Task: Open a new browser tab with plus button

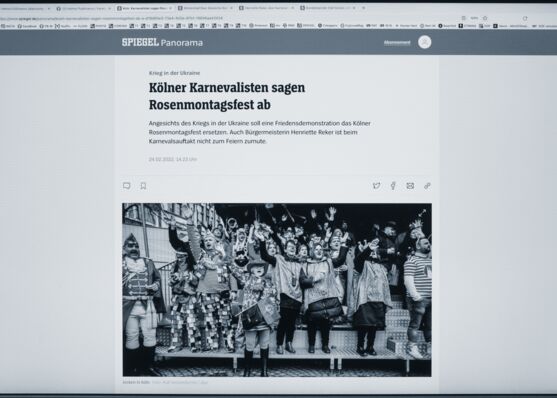Action: 363,8
